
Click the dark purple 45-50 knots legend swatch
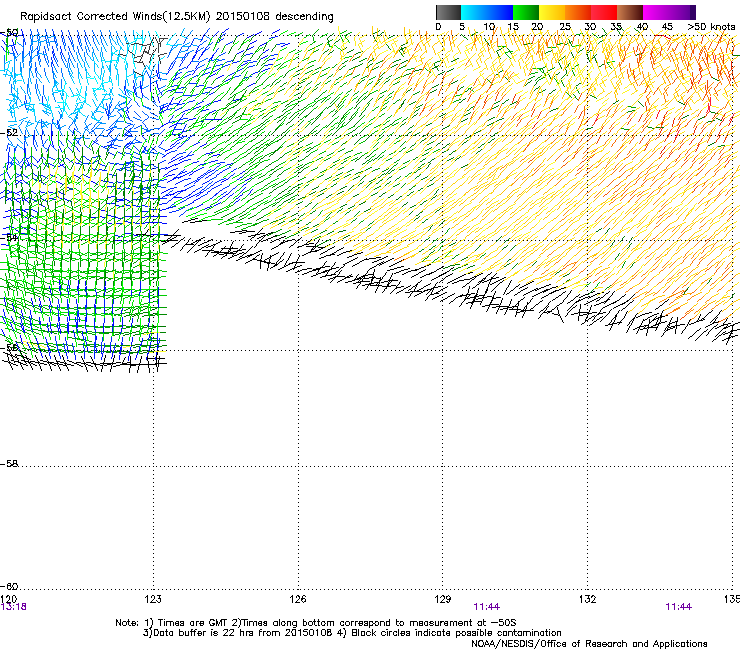click(x=682, y=12)
